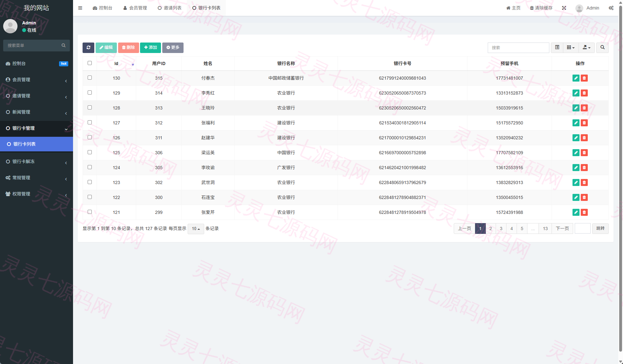Click the green edit icon for row 127
The width and height of the screenshot is (623, 364).
[576, 123]
